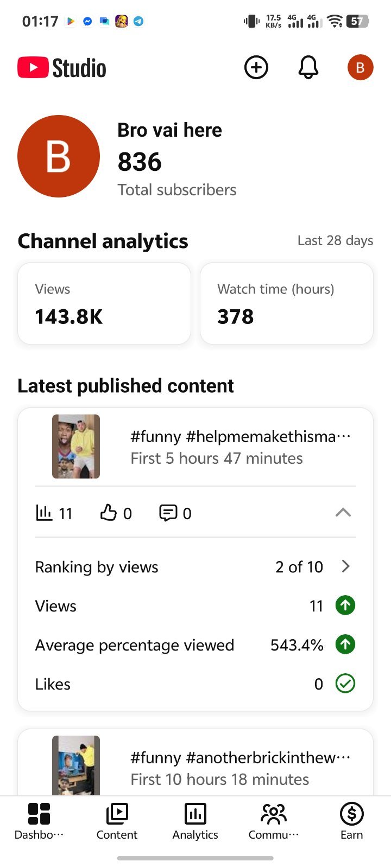Open Ranking by views arrow
This screenshot has width=391, height=868.
[x=345, y=566]
